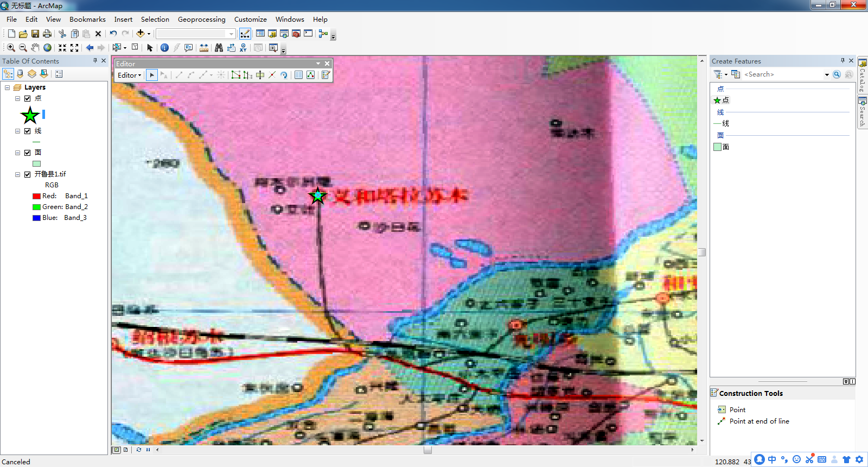Launch ModelBuilder window

323,34
